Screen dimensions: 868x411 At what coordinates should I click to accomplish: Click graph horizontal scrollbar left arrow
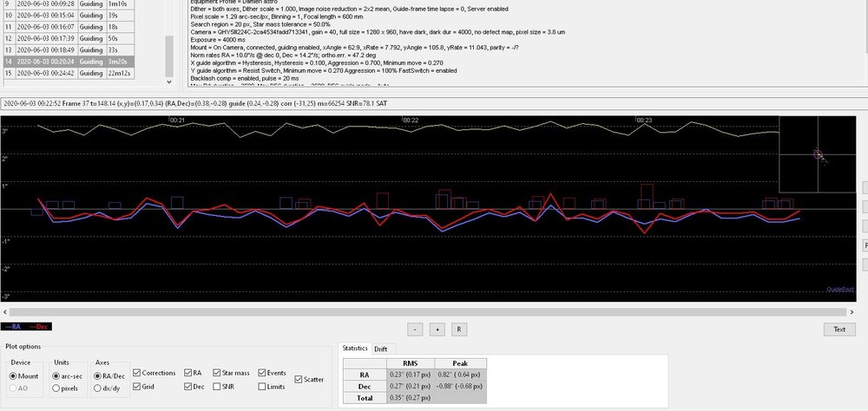pos(5,312)
